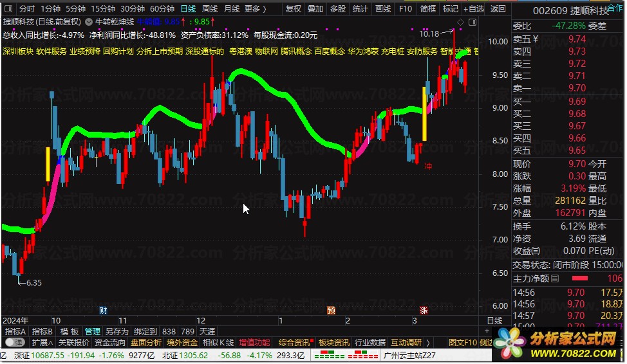Open 复权 adjustment options
The height and width of the screenshot is (364, 627).
(x=293, y=8)
